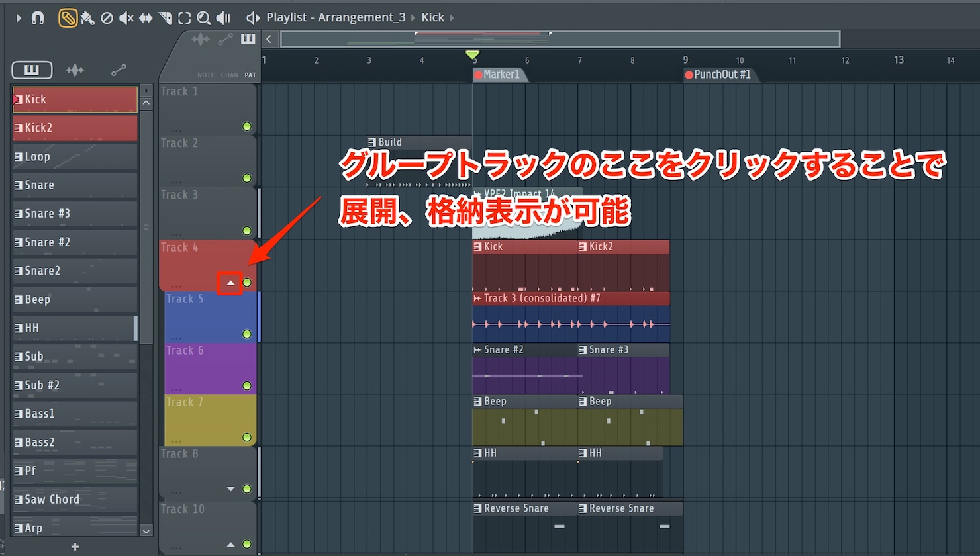Viewport: 980px width, 556px height.
Task: Select the CHAN mode label
Action: coord(230,75)
